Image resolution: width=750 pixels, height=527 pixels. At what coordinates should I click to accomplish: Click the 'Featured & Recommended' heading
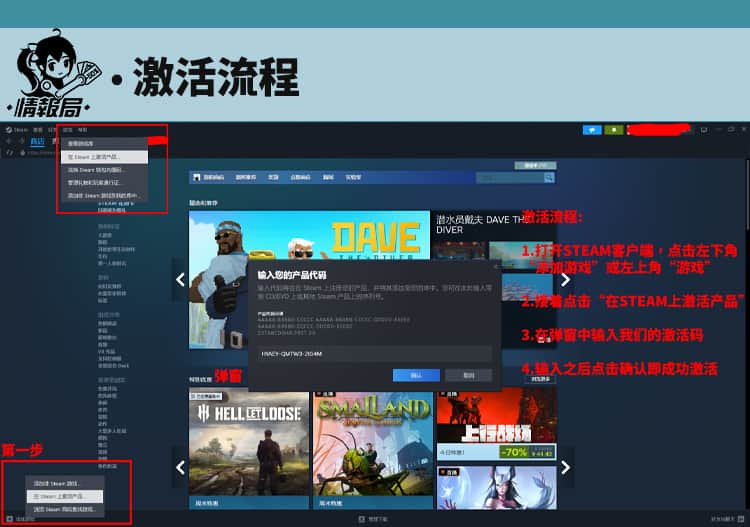tap(203, 203)
